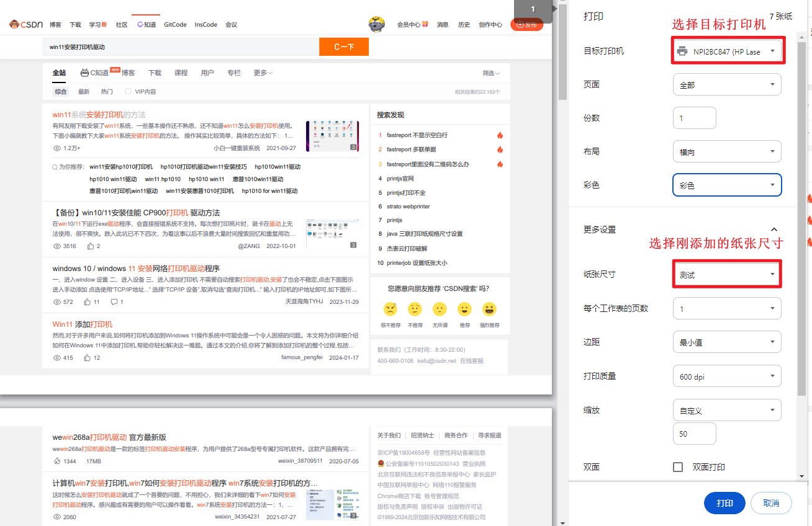Click the 很不推荐 angry emoji
This screenshot has height=526, width=812.
click(390, 309)
